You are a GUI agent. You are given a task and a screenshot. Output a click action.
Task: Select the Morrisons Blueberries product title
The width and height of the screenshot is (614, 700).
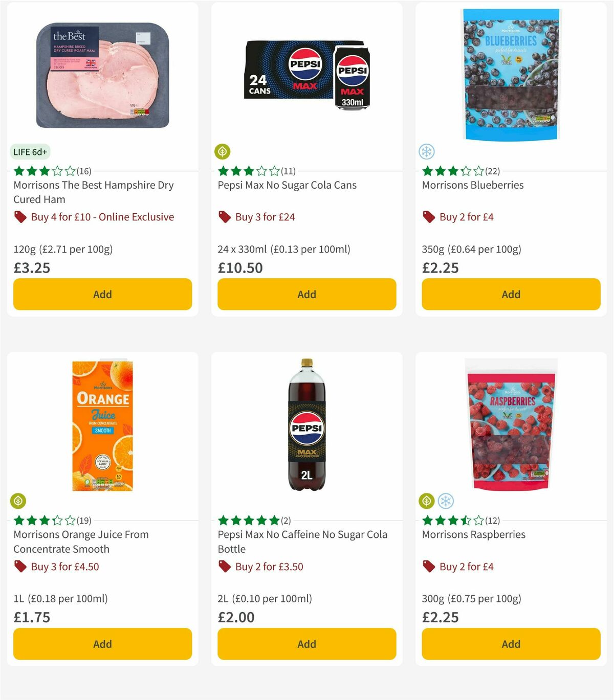click(x=472, y=185)
